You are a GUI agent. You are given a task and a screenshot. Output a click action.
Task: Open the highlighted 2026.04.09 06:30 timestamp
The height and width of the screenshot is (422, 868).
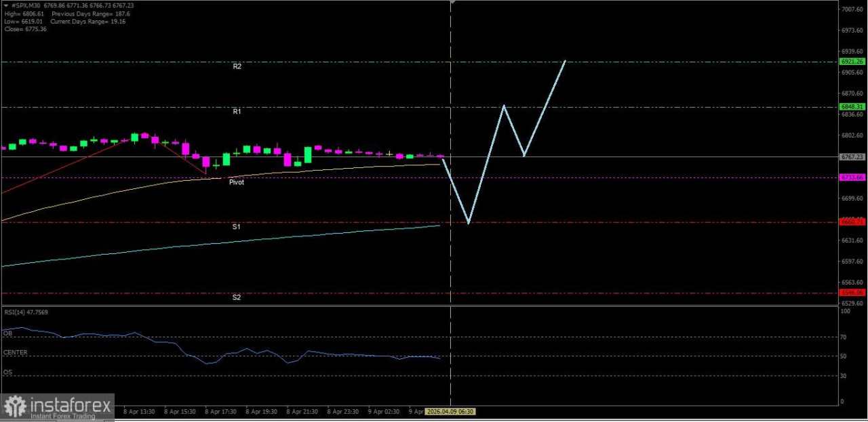(451, 411)
